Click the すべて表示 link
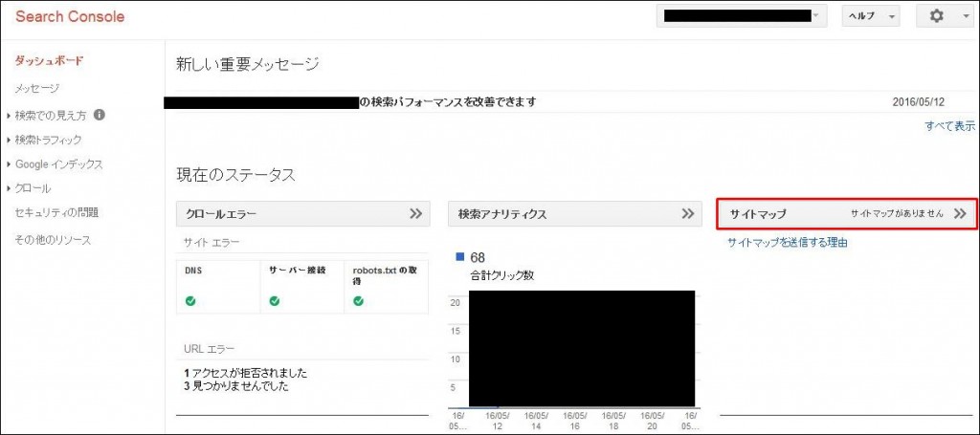The height and width of the screenshot is (435, 980). pos(949,126)
